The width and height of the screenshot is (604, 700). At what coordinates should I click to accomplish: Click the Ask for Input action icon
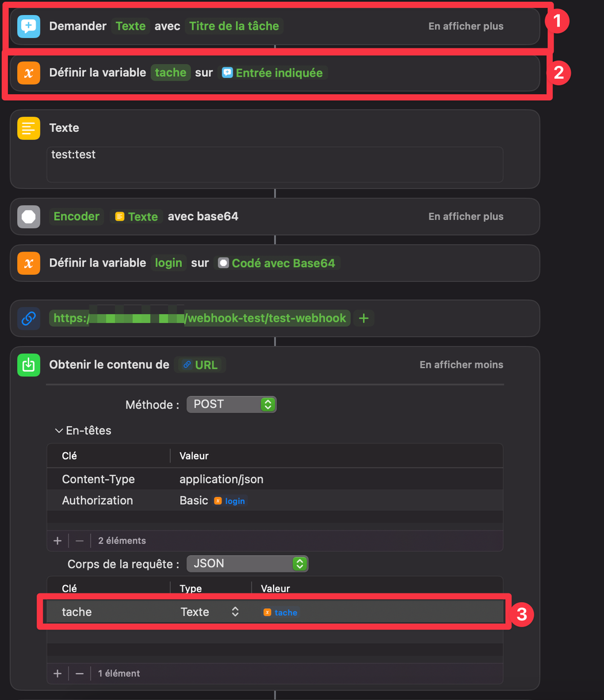[28, 27]
